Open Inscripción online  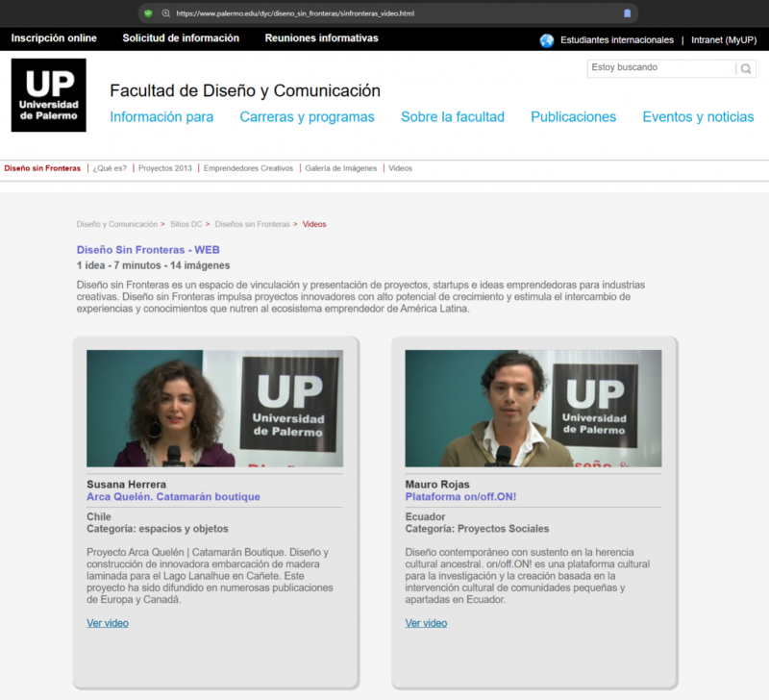point(54,38)
